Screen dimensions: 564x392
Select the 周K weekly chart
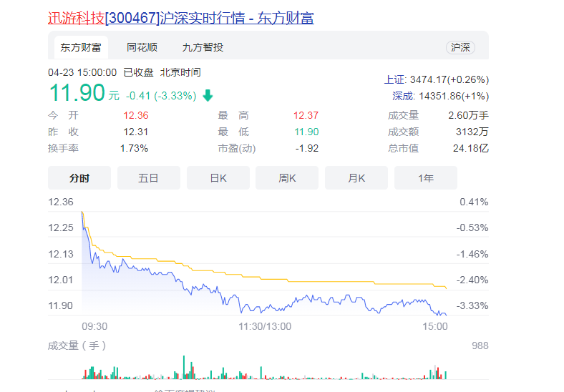tap(287, 178)
